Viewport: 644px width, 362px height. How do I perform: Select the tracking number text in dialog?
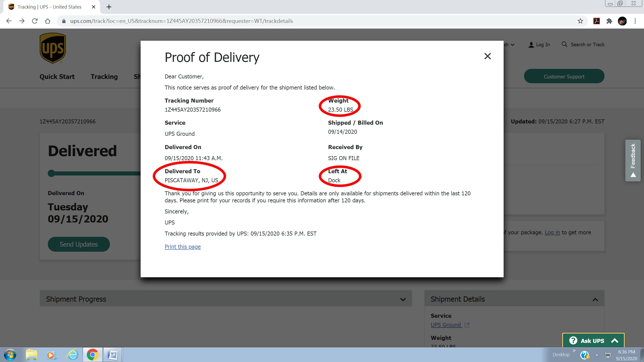192,110
